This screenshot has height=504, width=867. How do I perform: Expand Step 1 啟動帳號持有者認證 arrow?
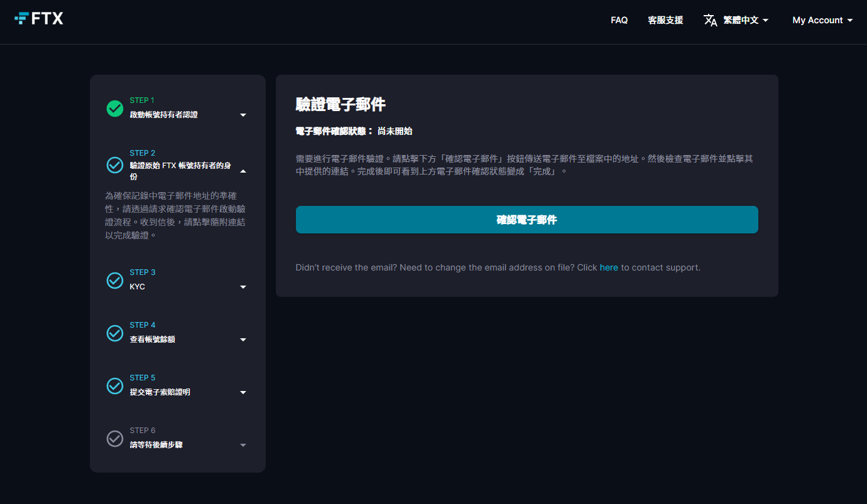(x=243, y=115)
